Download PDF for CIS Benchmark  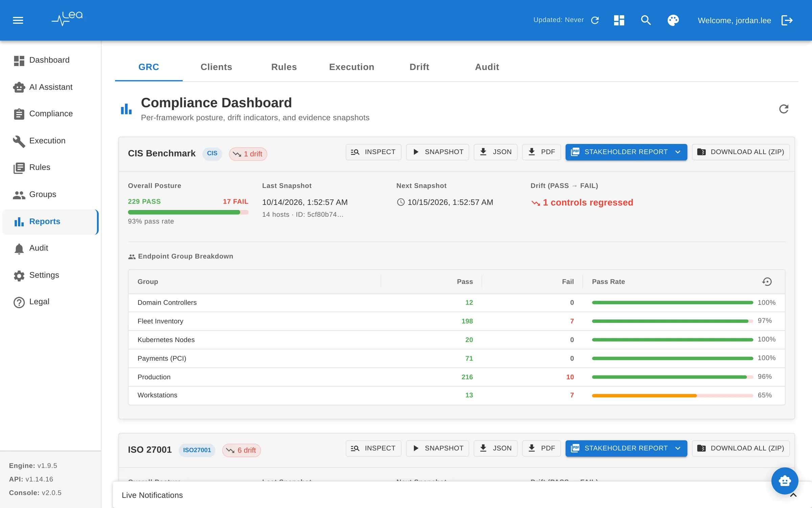click(541, 152)
